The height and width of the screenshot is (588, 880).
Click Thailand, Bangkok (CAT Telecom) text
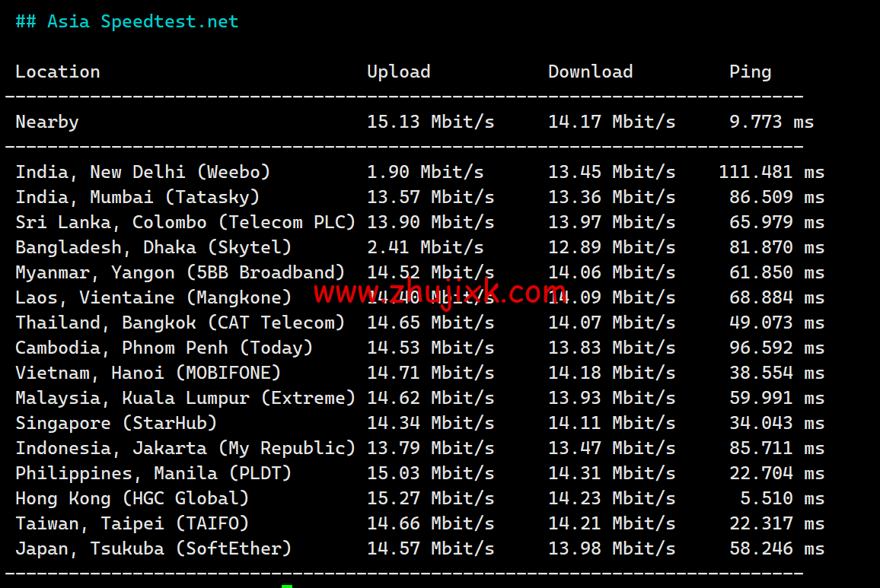coord(180,323)
